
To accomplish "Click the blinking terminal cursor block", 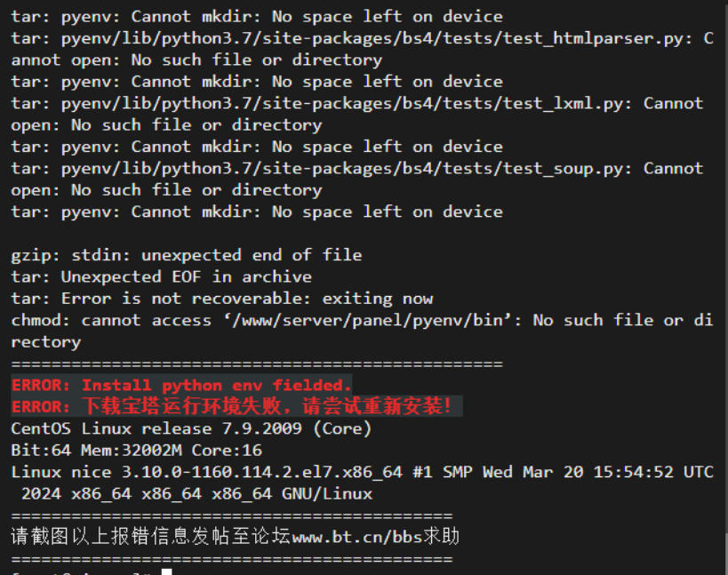I will [x=167, y=571].
